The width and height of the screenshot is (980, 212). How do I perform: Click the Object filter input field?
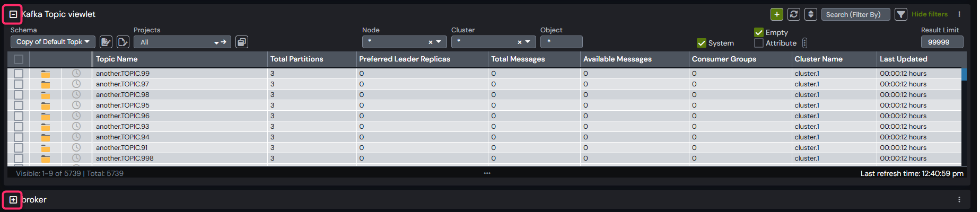[561, 42]
